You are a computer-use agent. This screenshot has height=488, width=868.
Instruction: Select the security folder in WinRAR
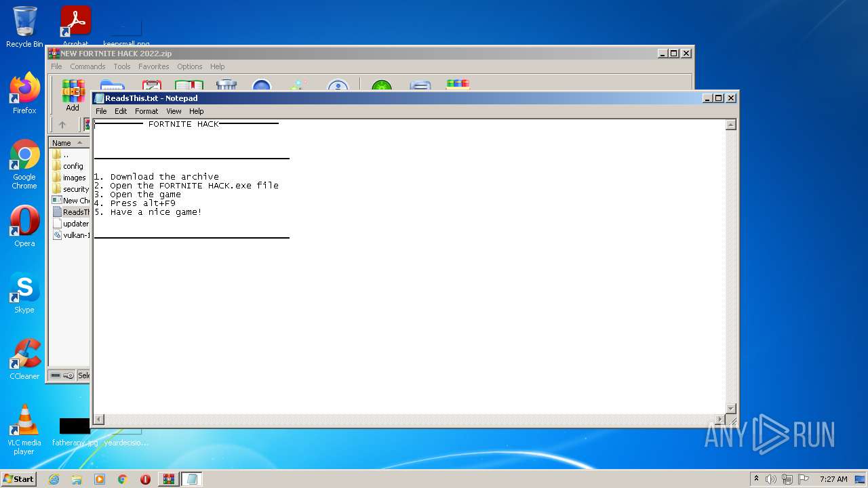70,189
